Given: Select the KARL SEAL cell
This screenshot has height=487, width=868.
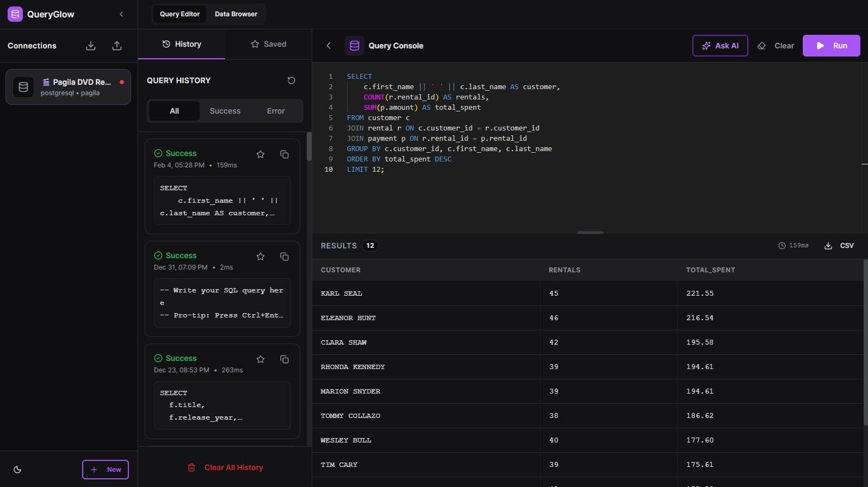Looking at the screenshot, I should 426,294.
